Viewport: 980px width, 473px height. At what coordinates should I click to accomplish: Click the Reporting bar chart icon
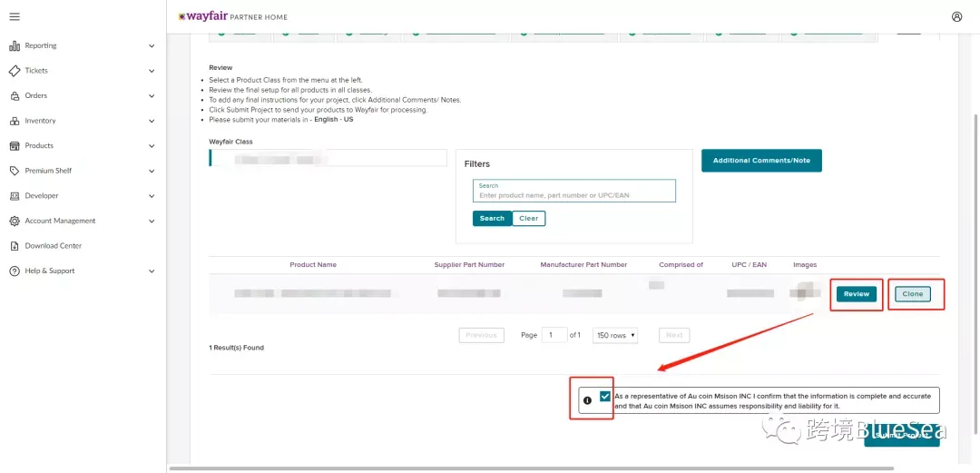pyautogui.click(x=15, y=45)
